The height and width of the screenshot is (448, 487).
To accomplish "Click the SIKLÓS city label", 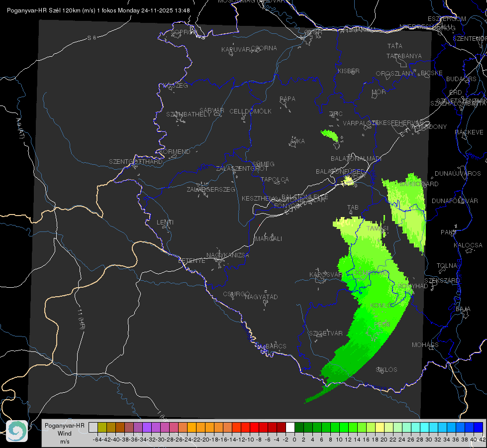I will click(387, 370).
